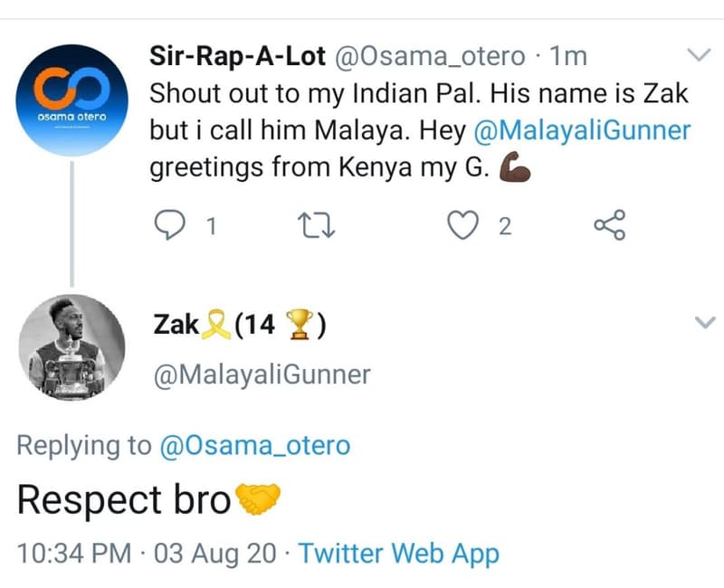
Task: Toggle retweet state of the tweet
Action: 319,223
